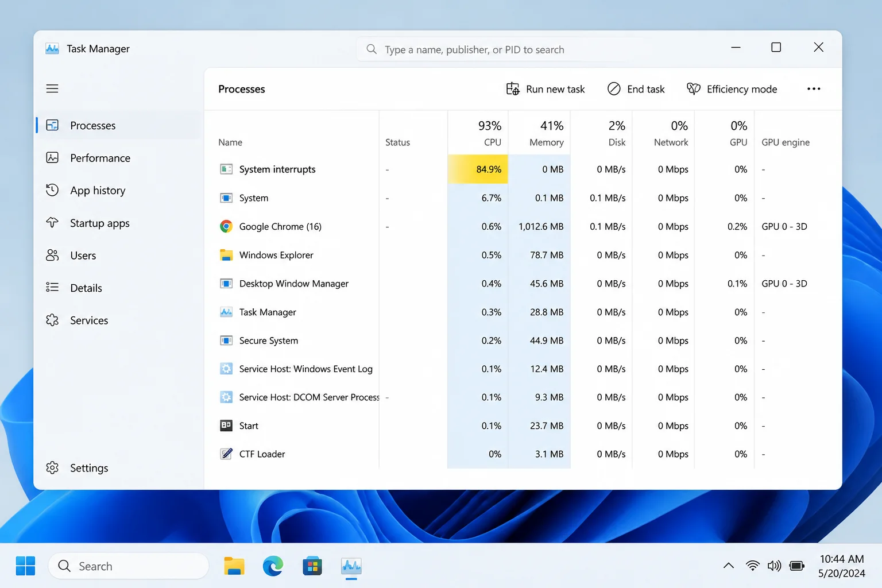This screenshot has height=588, width=882.
Task: Launch Microsoft Edge from the taskbar
Action: [273, 566]
